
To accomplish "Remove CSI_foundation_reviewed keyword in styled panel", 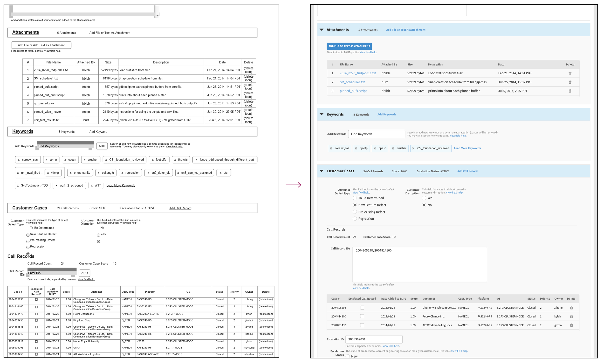I will [x=413, y=148].
